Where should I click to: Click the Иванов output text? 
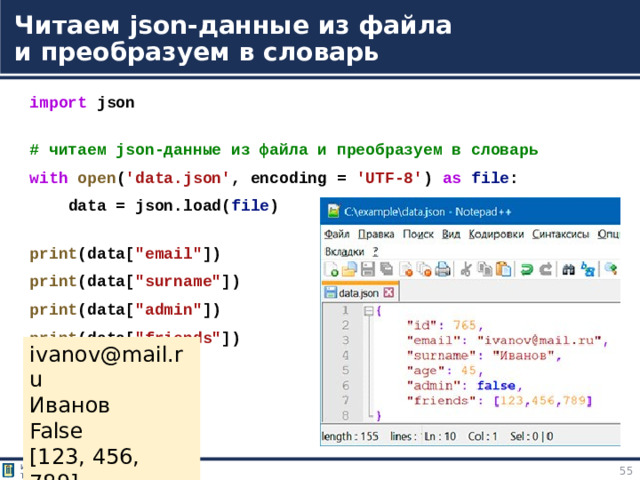[69, 405]
